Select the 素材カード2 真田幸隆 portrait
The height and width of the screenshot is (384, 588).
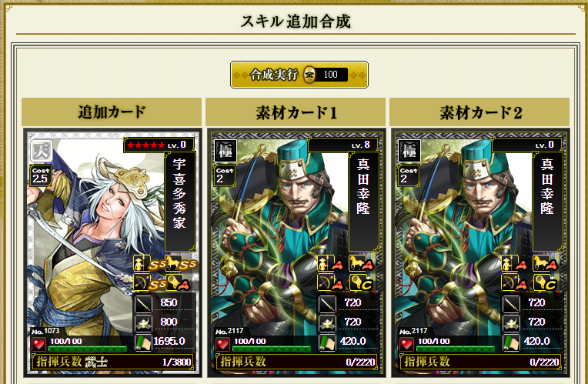tap(480, 252)
